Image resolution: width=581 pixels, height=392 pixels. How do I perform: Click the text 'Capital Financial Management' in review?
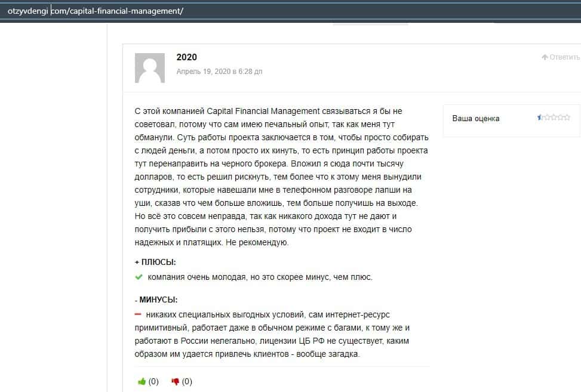pyautogui.click(x=263, y=111)
